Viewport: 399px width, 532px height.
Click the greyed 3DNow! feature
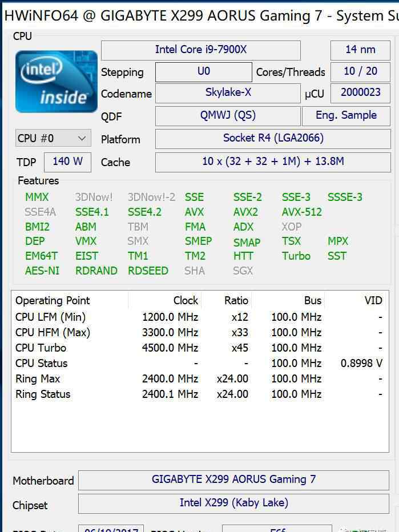[94, 197]
